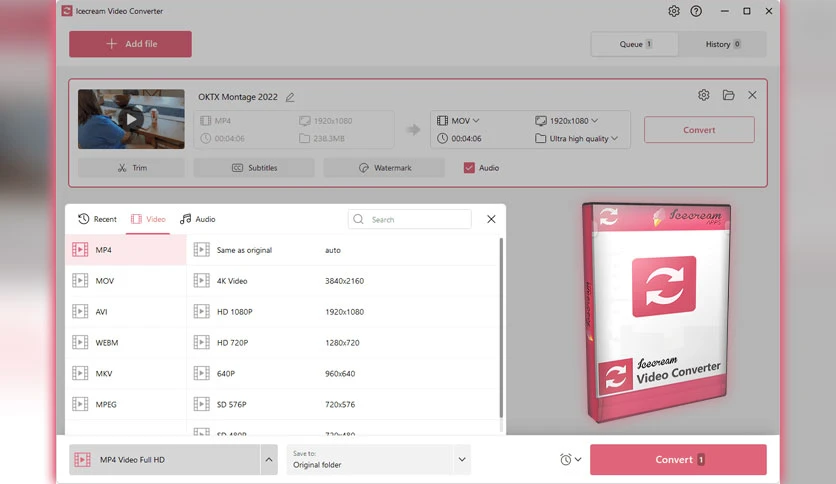Screen dimensions: 836x484
Task: Open the Subtitles tool
Action: tap(254, 168)
